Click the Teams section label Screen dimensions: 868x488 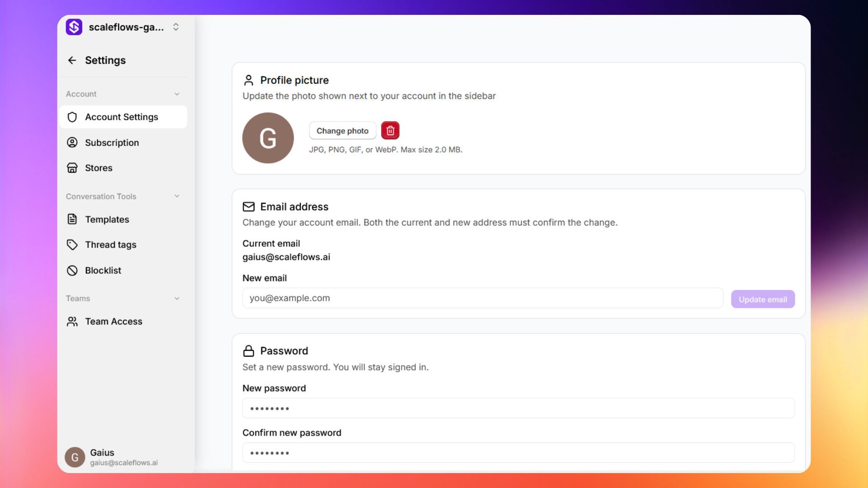pos(78,298)
